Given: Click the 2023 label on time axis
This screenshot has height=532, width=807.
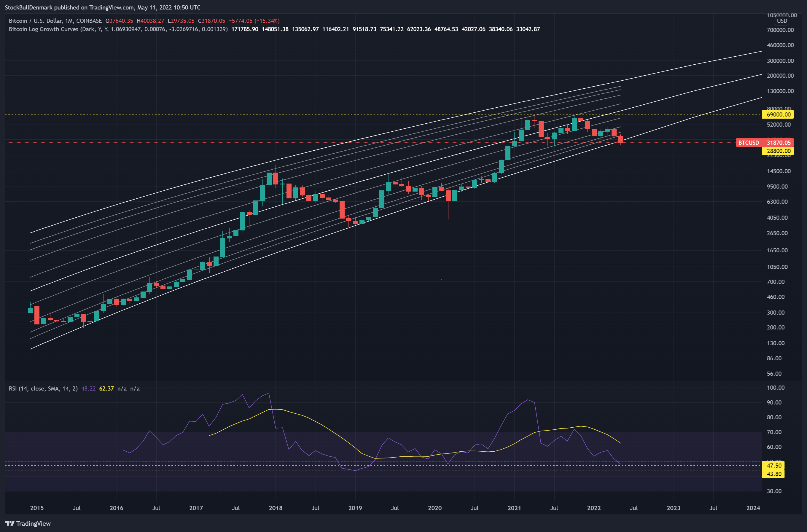Looking at the screenshot, I should [674, 508].
